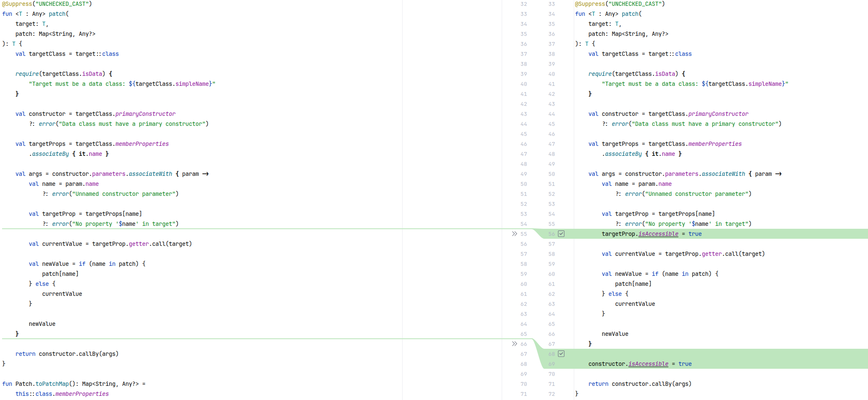Viewport: 868px width, 400px height.
Task: Click isAccessible link on the targetProp line
Action: pos(658,234)
